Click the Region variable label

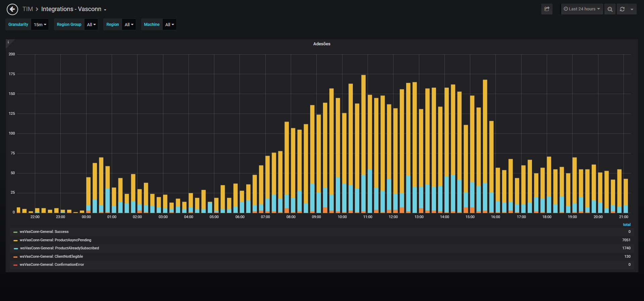113,24
